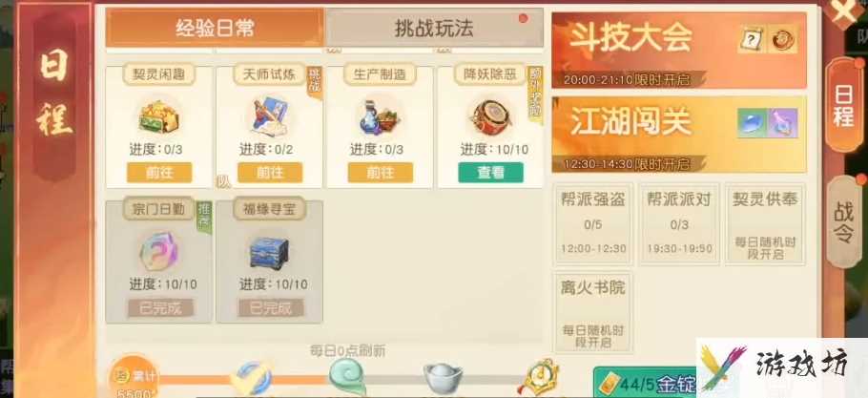
Task: Select the 经验日常 tab
Action: tap(215, 28)
